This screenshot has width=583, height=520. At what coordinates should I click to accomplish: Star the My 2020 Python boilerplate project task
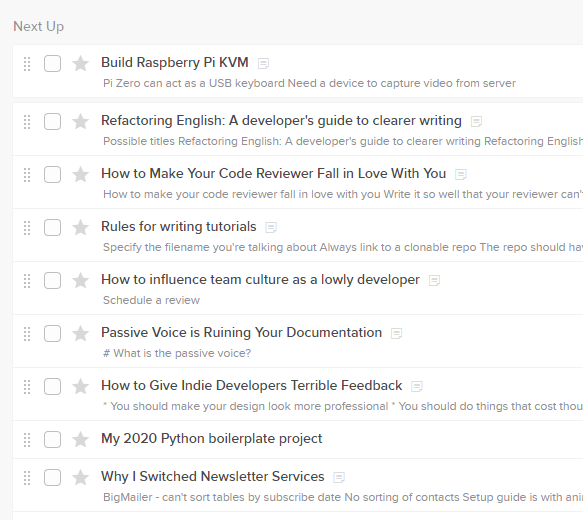point(80,440)
